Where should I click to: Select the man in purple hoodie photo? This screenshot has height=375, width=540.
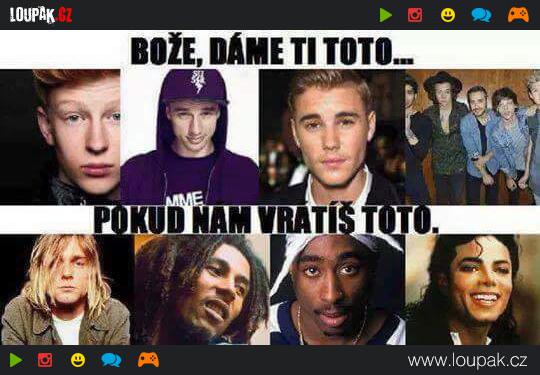[189, 137]
